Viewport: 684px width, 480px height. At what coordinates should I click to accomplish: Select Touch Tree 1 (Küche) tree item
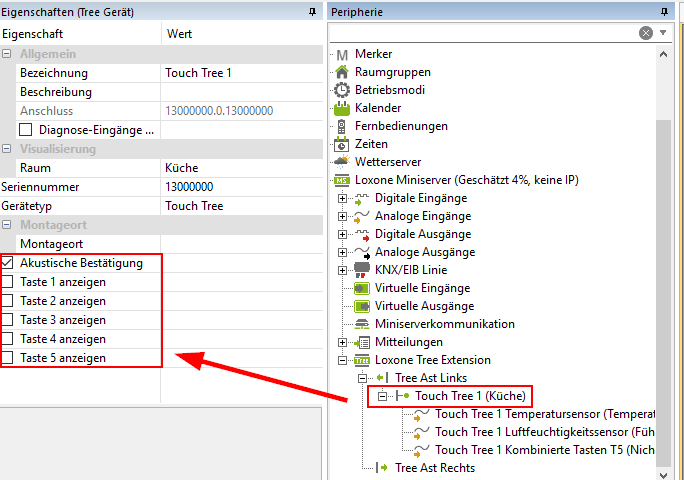(x=470, y=396)
